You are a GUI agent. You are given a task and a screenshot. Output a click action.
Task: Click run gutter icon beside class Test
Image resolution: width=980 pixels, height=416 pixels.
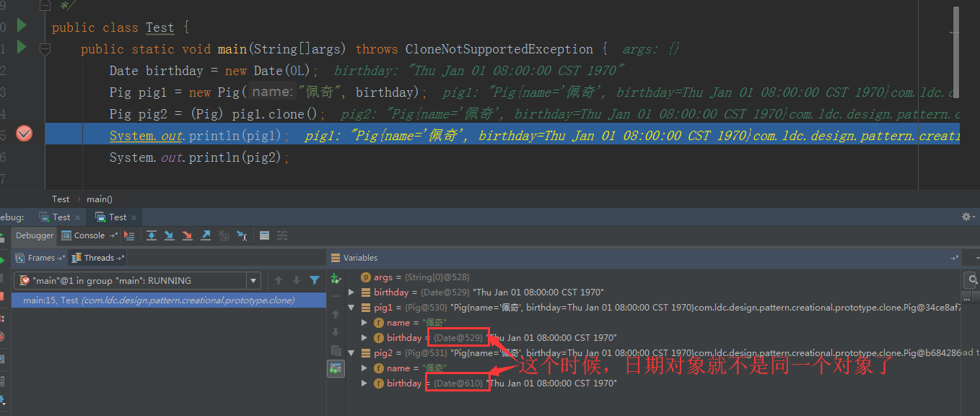pyautogui.click(x=22, y=26)
